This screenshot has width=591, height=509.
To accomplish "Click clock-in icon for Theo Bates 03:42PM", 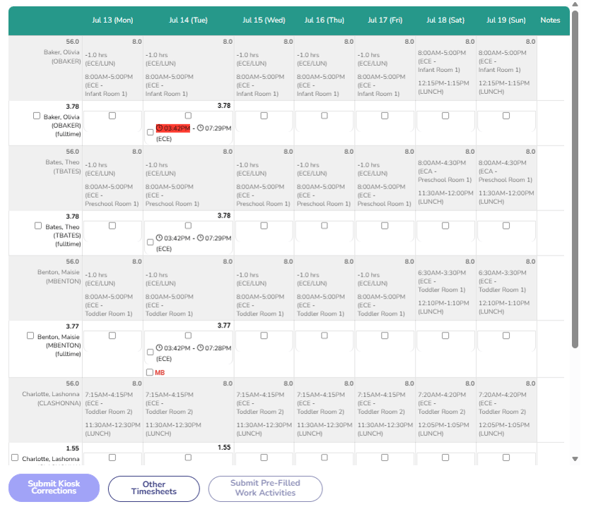I will click(x=159, y=238).
